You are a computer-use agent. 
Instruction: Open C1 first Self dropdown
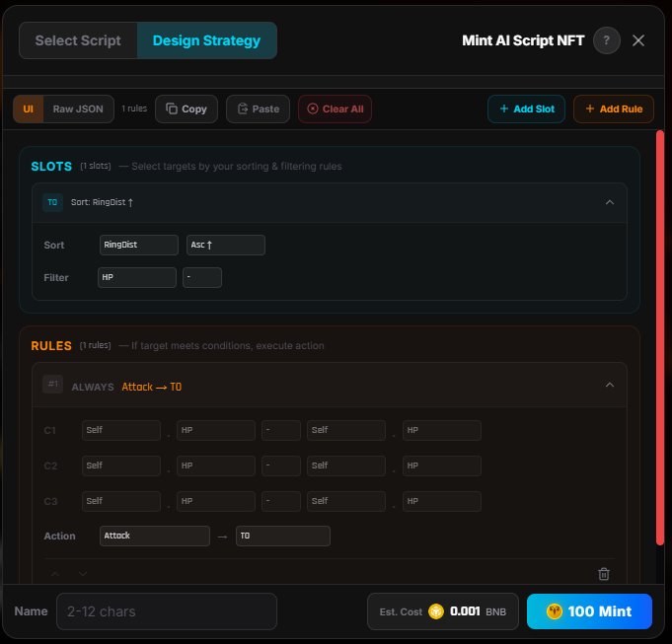121,430
